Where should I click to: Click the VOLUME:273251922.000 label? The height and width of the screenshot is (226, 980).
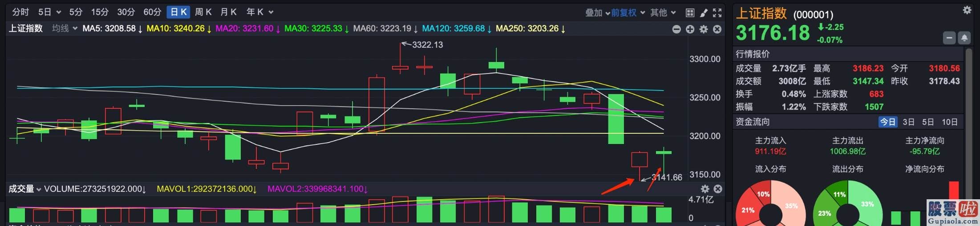tap(95, 189)
